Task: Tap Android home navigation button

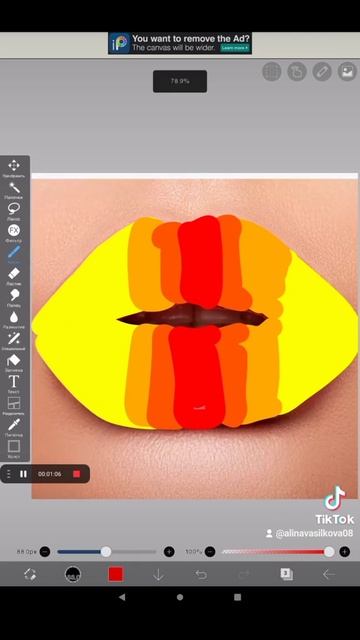Action: pyautogui.click(x=180, y=597)
